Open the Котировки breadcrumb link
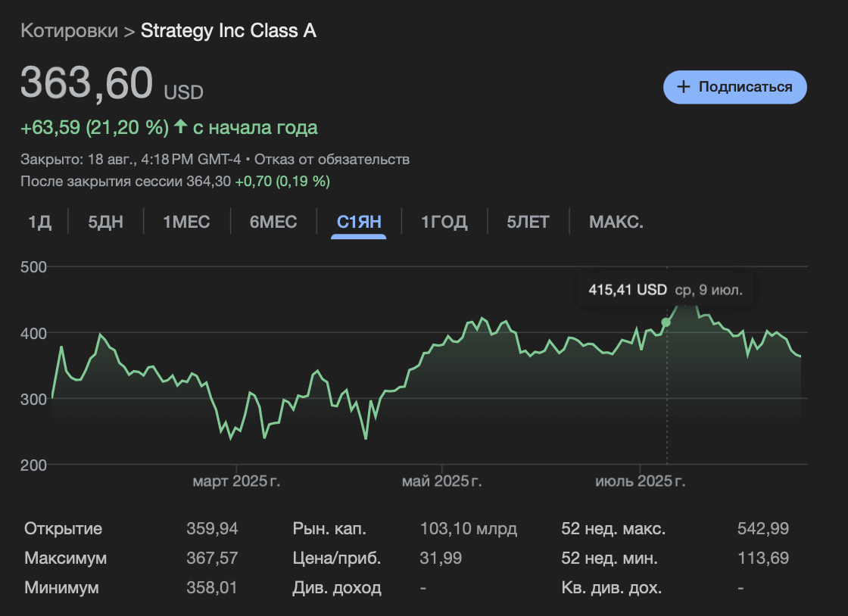 [69, 31]
